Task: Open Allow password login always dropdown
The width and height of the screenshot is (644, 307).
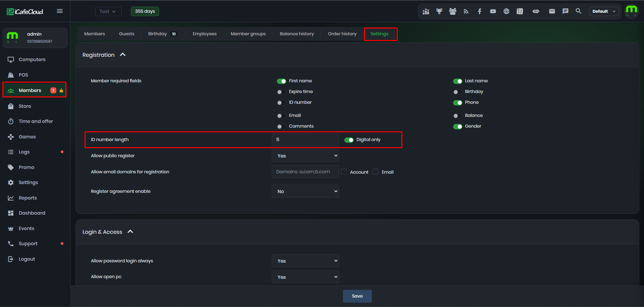Action: [x=305, y=261]
